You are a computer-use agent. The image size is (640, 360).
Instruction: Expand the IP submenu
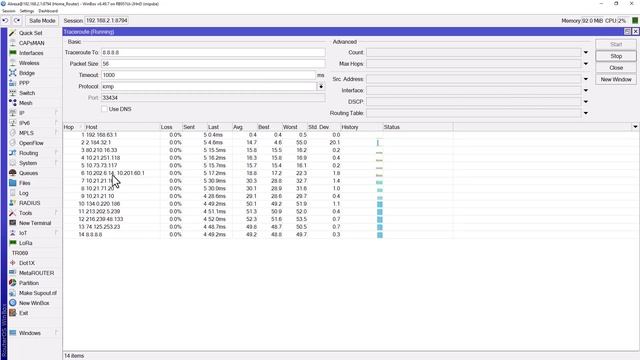(56, 113)
